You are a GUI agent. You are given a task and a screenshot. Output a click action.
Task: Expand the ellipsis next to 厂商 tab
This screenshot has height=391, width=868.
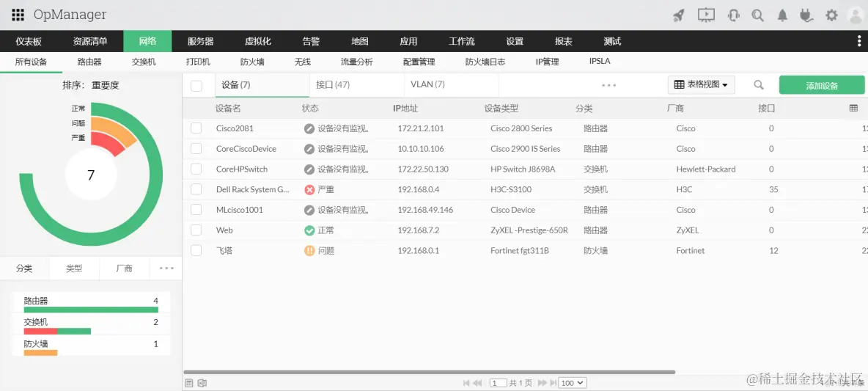click(166, 268)
